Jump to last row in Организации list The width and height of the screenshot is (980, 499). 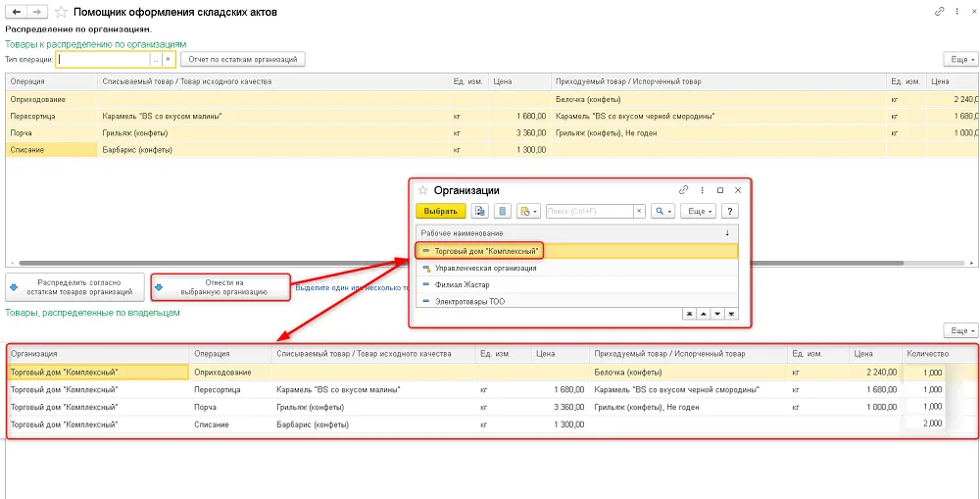731,314
